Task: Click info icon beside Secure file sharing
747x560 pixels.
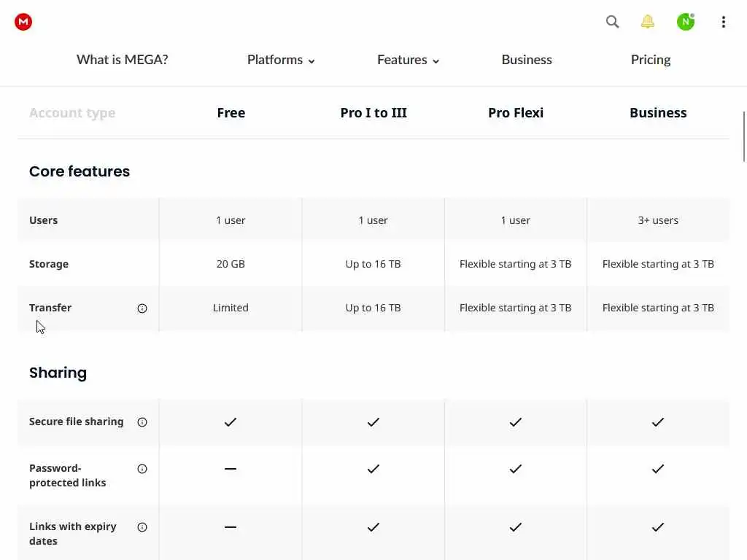Action: 142,422
